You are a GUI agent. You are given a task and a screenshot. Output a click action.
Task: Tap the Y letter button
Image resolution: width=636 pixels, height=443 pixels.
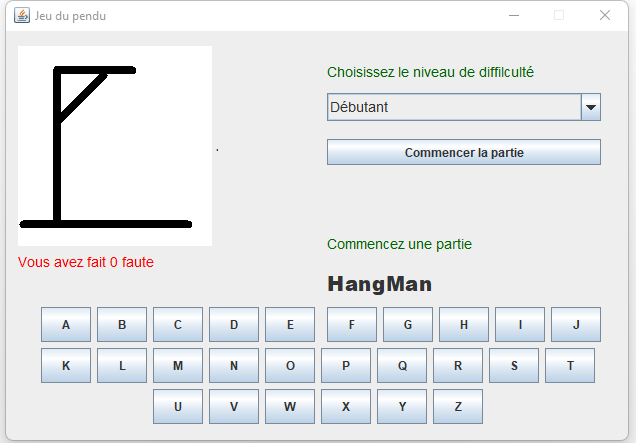coord(402,406)
